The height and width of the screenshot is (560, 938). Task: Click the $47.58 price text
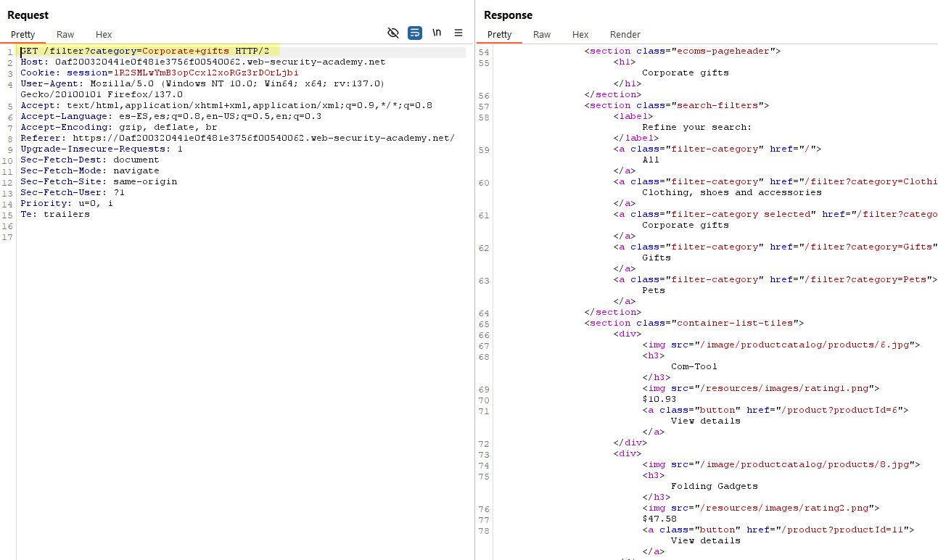point(659,519)
